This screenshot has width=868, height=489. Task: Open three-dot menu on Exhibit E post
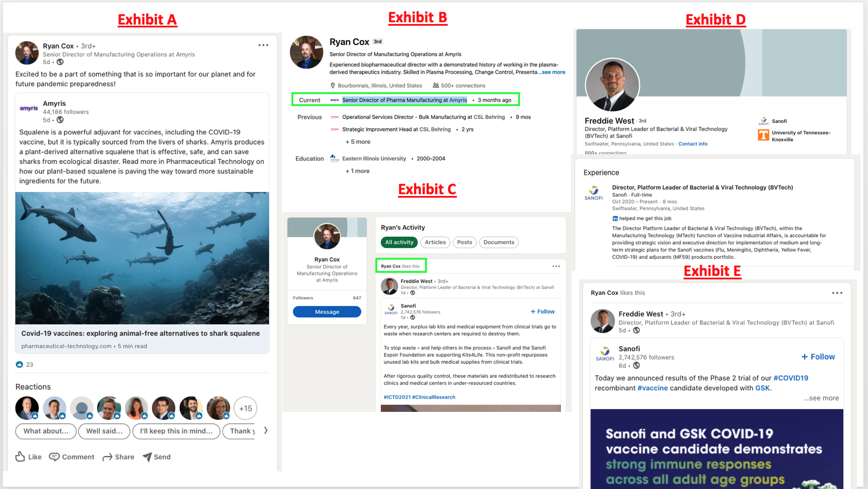837,292
